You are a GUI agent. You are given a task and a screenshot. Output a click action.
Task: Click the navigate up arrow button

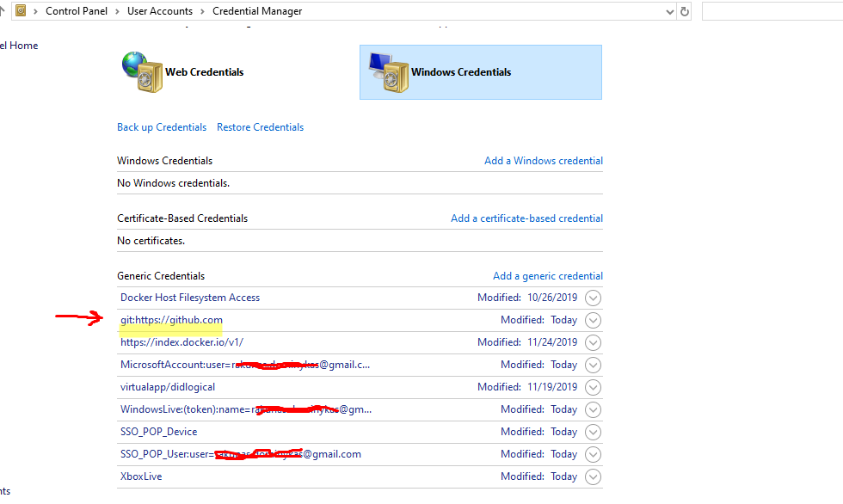(x=2, y=10)
